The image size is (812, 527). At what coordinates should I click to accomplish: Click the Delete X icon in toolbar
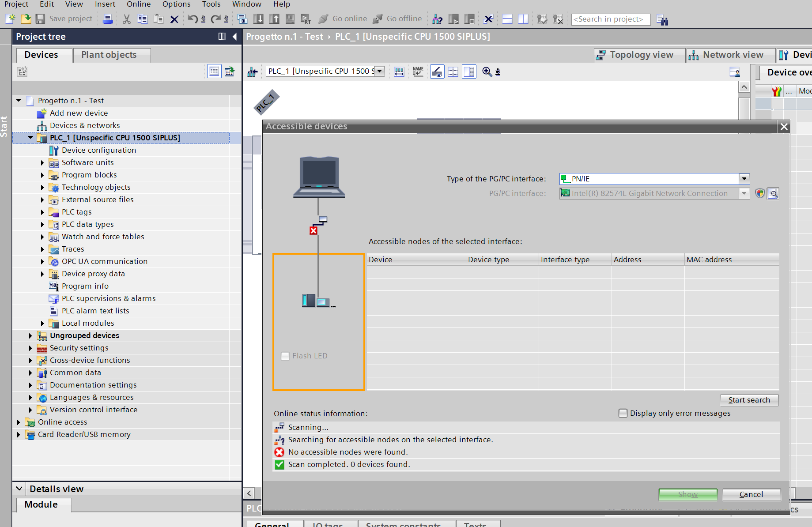(x=174, y=19)
